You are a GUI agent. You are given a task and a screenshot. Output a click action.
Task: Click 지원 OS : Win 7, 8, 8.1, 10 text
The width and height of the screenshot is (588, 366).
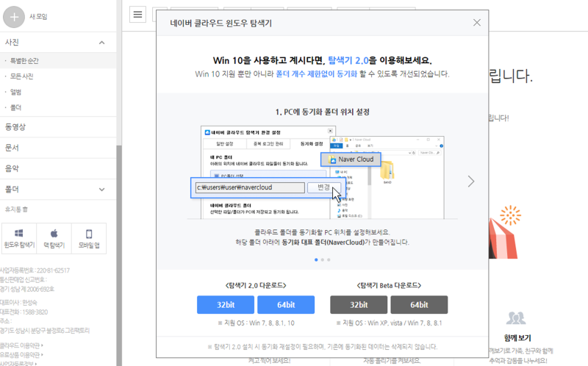(x=256, y=323)
